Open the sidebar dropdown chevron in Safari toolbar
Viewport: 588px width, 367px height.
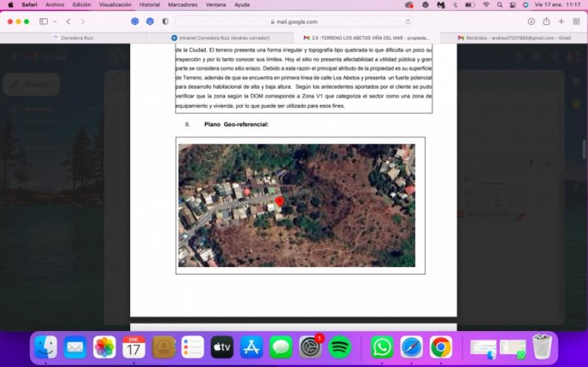[55, 22]
